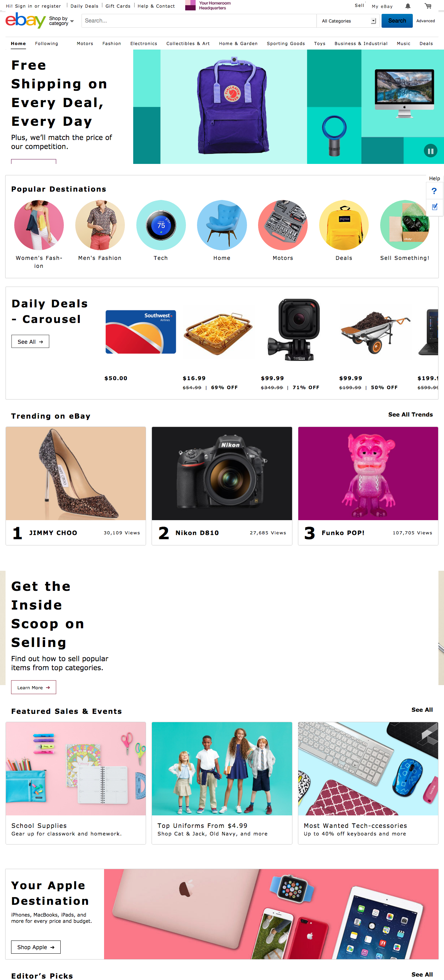444x980 pixels.
Task: Click See All Daily Deals button
Action: [x=30, y=342]
